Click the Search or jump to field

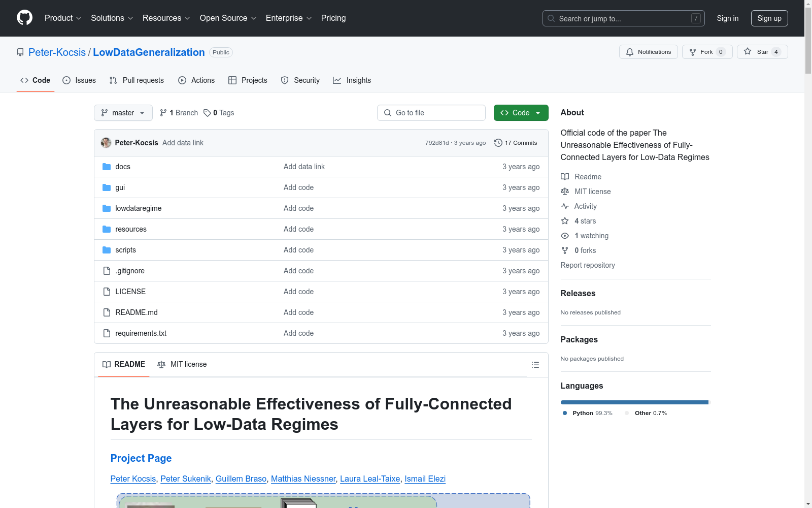tap(624, 18)
